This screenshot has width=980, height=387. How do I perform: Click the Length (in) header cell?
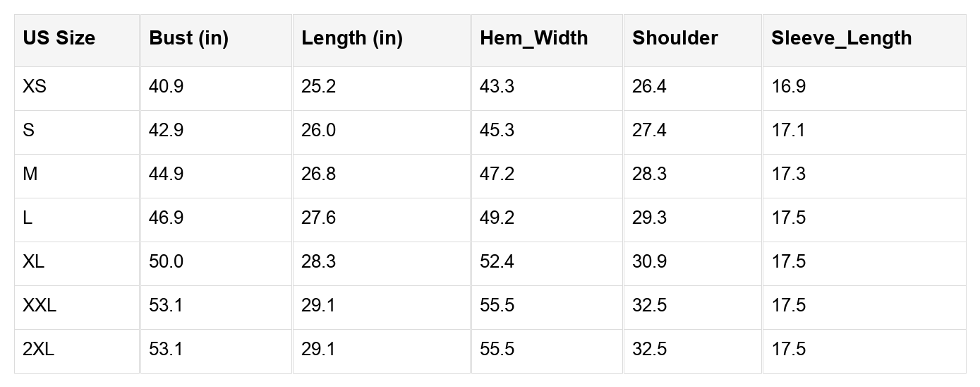pyautogui.click(x=352, y=38)
